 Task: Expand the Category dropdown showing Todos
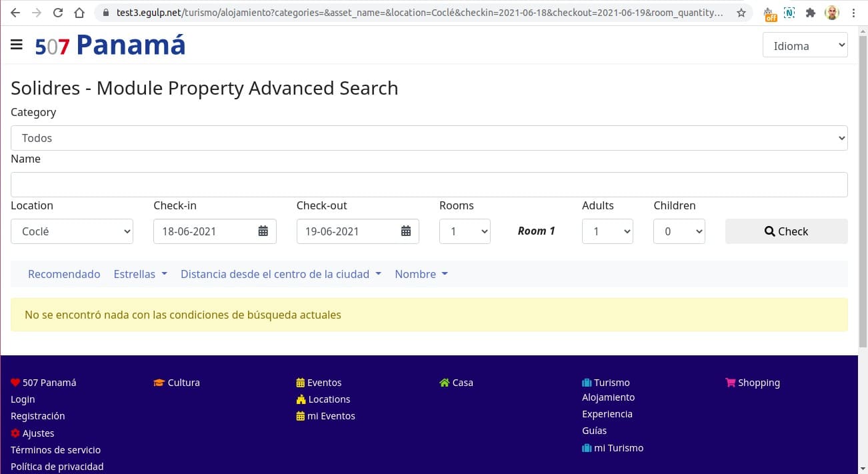(429, 138)
